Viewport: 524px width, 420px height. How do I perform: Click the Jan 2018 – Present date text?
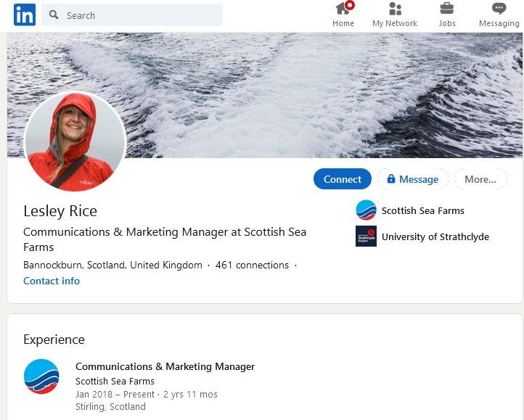click(x=115, y=395)
